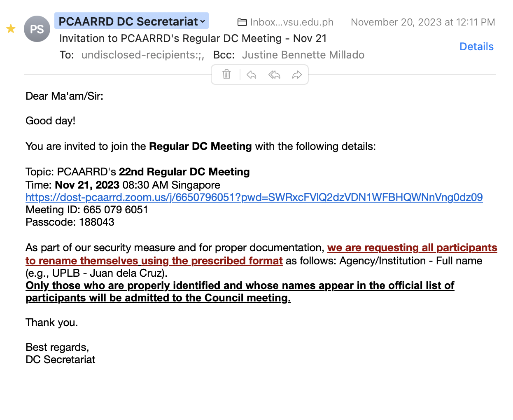Click the November 20, 2023 date stamp
This screenshot has width=513, height=420.
pyautogui.click(x=422, y=22)
